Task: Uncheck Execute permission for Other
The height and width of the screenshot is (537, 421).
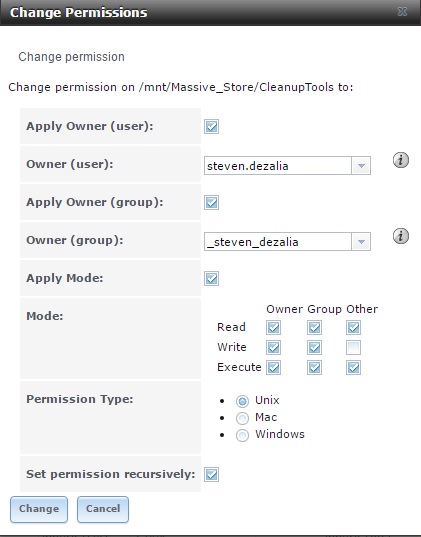Action: pyautogui.click(x=353, y=367)
